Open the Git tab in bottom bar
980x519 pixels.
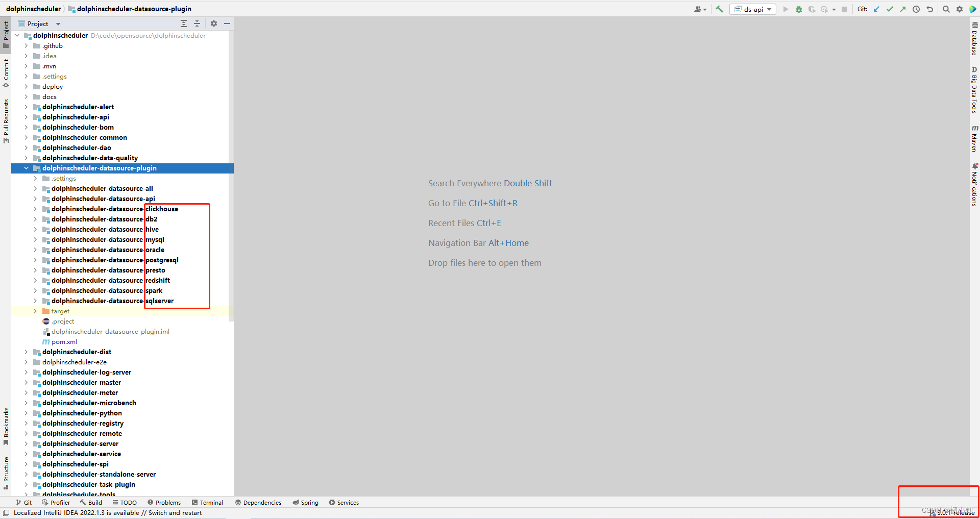point(23,503)
